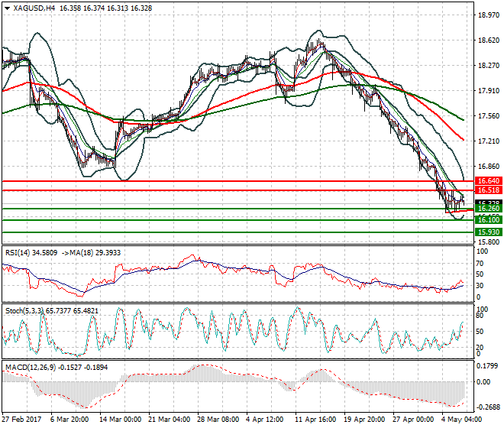
Task: Click the 28 Mar 08:00 time label
Action: [x=218, y=420]
